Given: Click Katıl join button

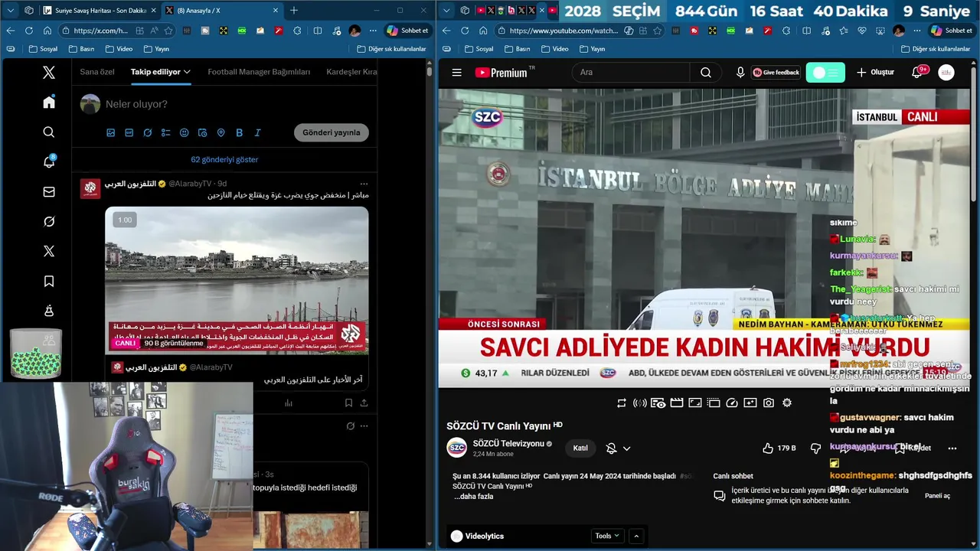Looking at the screenshot, I should click(x=580, y=448).
